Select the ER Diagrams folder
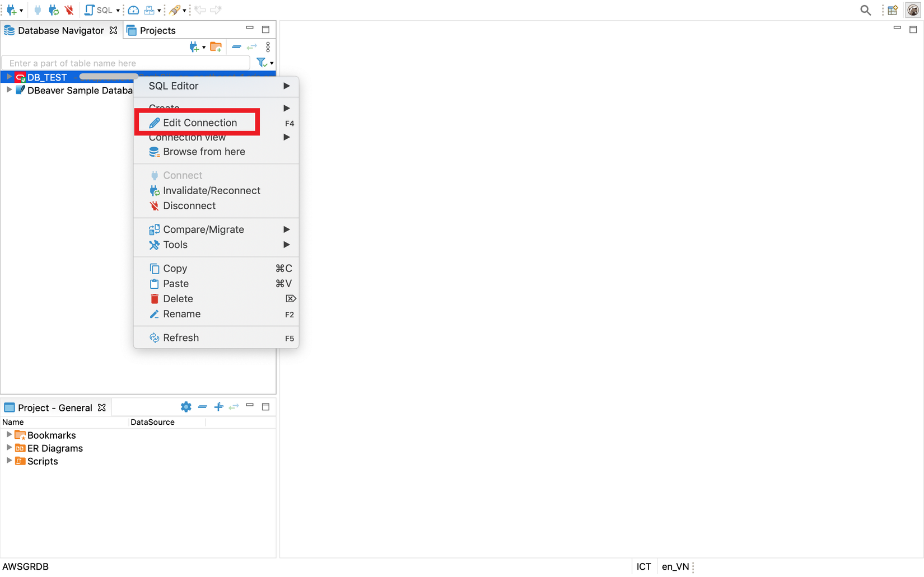The image size is (924, 577). tap(55, 448)
